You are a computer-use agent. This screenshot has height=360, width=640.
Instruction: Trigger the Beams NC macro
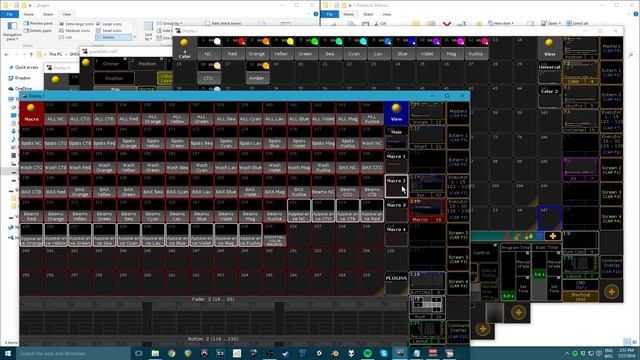pyautogui.click(x=323, y=187)
